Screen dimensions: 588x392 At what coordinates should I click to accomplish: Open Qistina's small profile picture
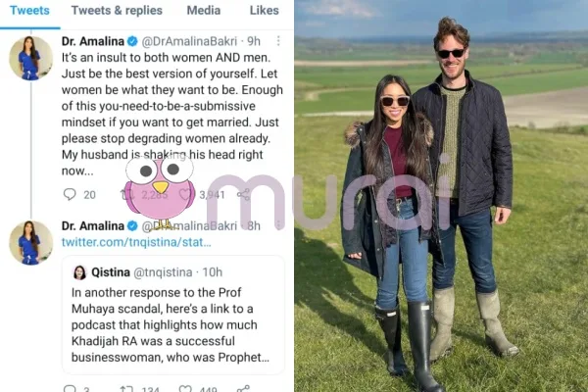pos(79,272)
